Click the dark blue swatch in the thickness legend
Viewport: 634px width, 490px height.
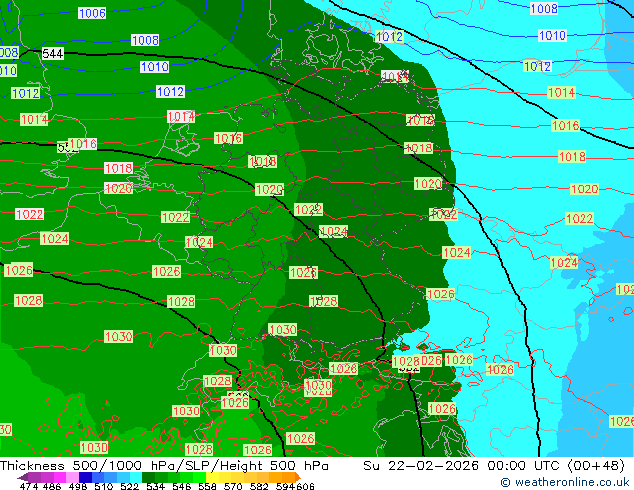coord(85,477)
